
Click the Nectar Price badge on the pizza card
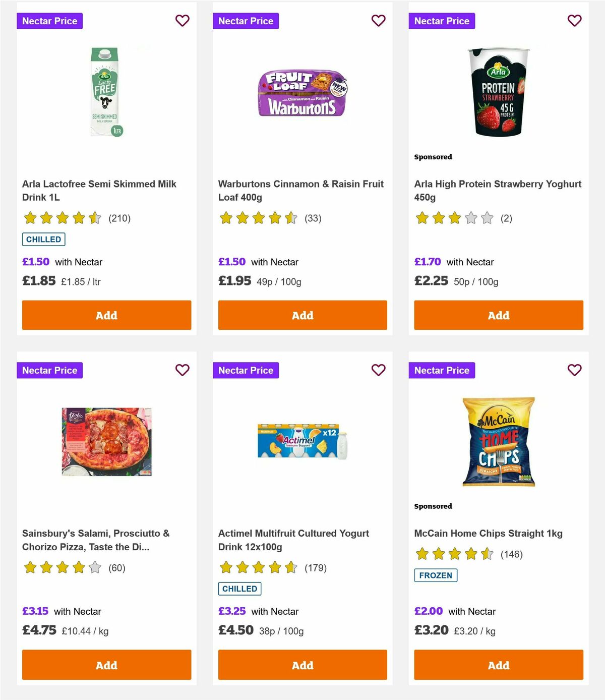(49, 370)
